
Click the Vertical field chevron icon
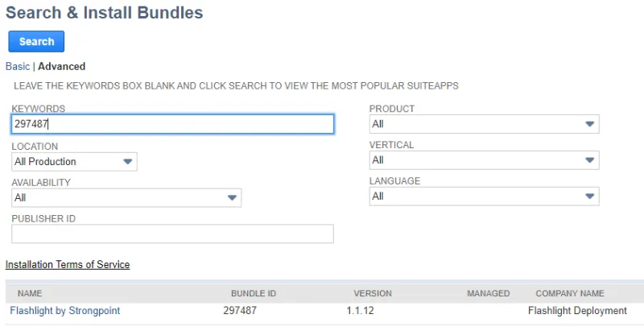tap(590, 160)
